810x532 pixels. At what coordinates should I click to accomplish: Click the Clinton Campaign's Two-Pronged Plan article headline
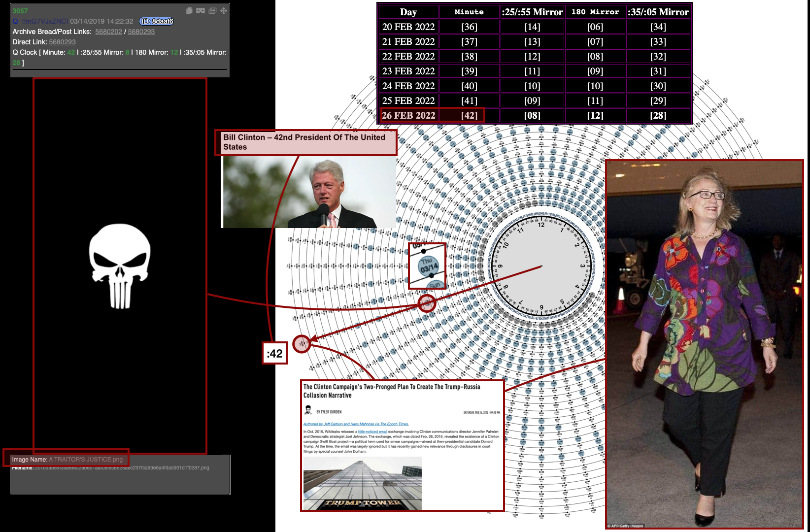click(392, 391)
